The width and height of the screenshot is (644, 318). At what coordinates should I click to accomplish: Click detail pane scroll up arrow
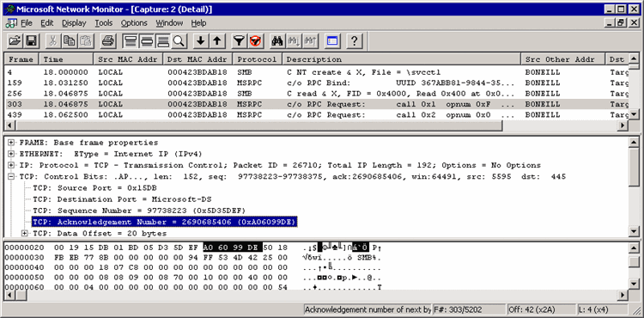634,142
